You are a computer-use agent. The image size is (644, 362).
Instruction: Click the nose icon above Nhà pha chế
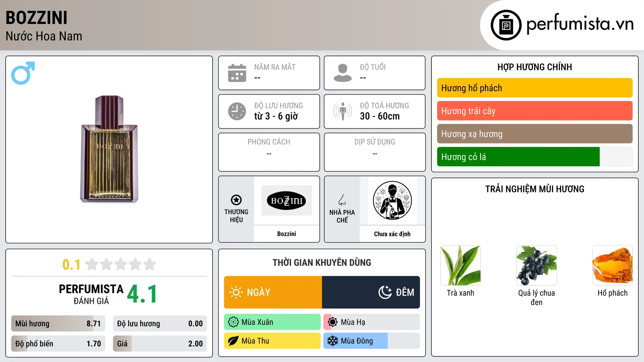point(342,200)
